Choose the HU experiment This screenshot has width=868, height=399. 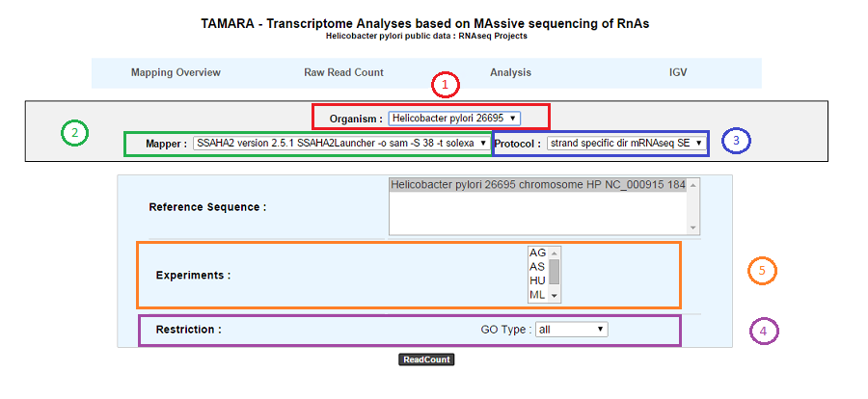(x=537, y=281)
